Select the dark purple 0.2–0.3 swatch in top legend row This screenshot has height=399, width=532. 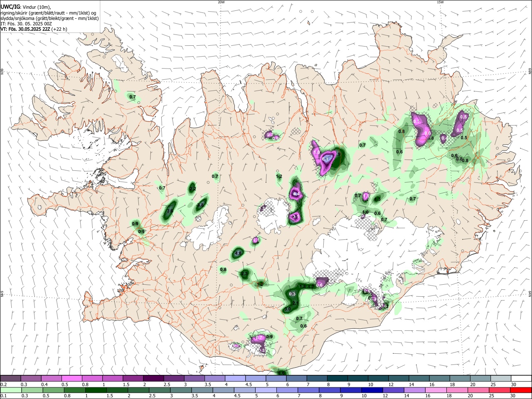(x=11, y=378)
